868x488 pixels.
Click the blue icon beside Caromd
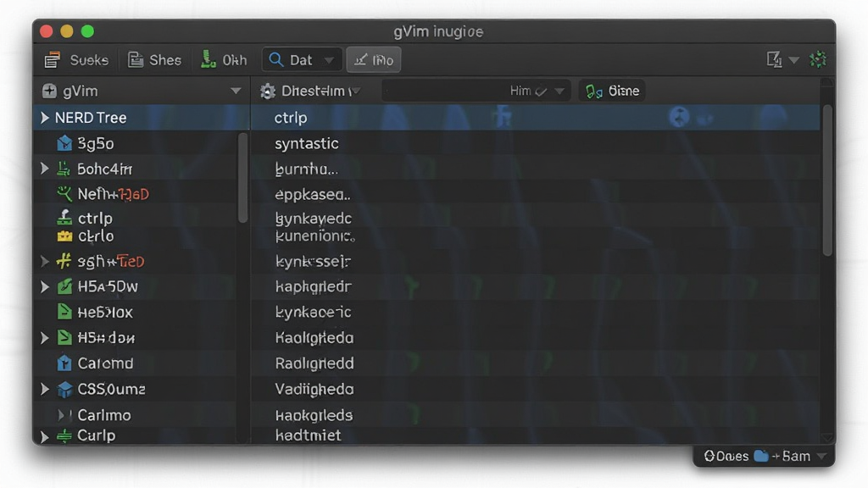(x=64, y=363)
